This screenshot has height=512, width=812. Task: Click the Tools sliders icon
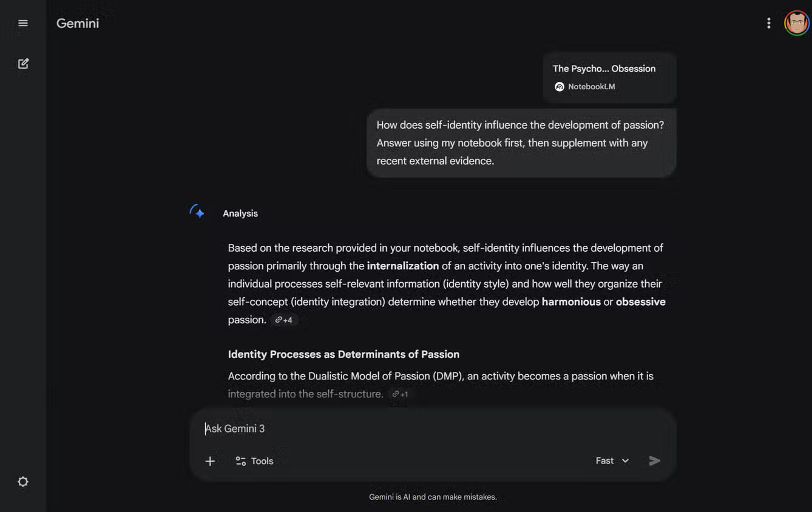(x=241, y=461)
